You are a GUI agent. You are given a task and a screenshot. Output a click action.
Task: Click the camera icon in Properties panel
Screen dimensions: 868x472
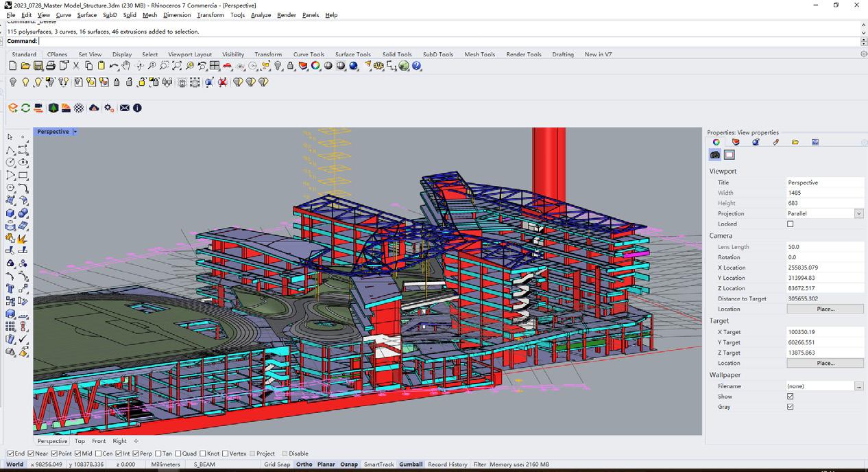point(715,155)
